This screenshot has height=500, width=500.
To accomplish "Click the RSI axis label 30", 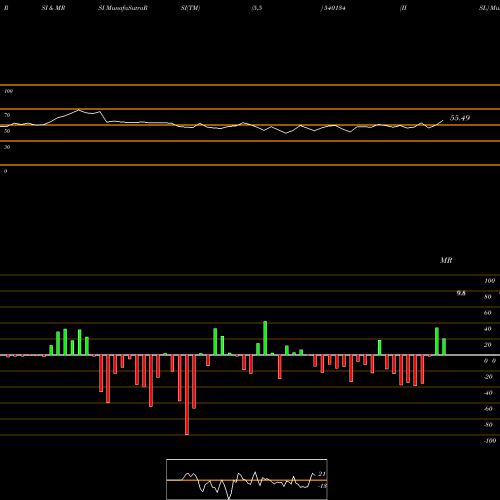I will pyautogui.click(x=7, y=147).
